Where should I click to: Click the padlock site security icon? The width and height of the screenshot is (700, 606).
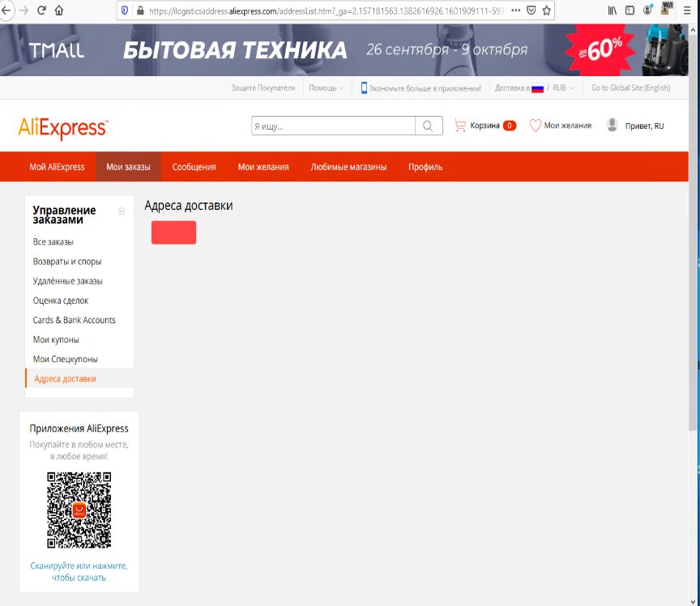140,11
